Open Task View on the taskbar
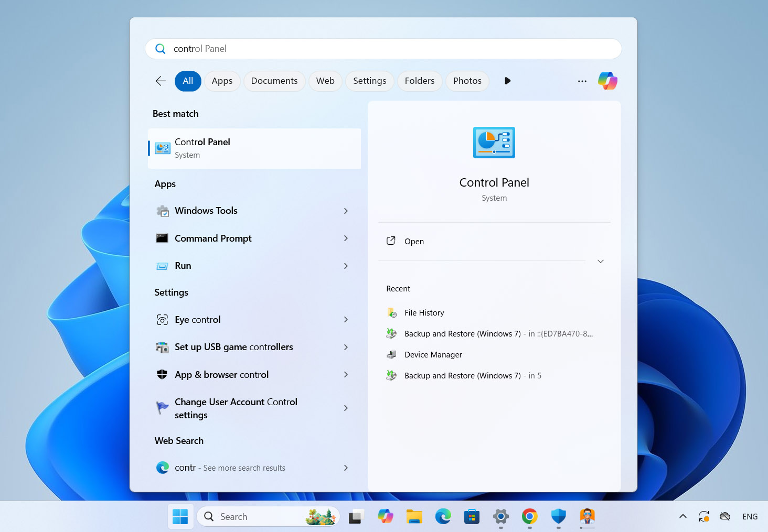 357,517
